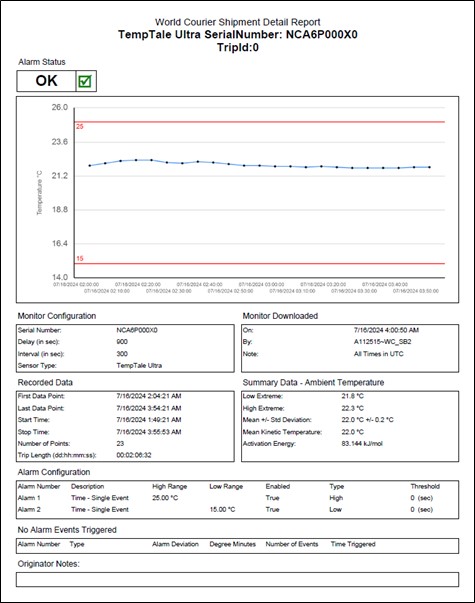
Task: Click Number of Points value 23
Action: click(120, 444)
